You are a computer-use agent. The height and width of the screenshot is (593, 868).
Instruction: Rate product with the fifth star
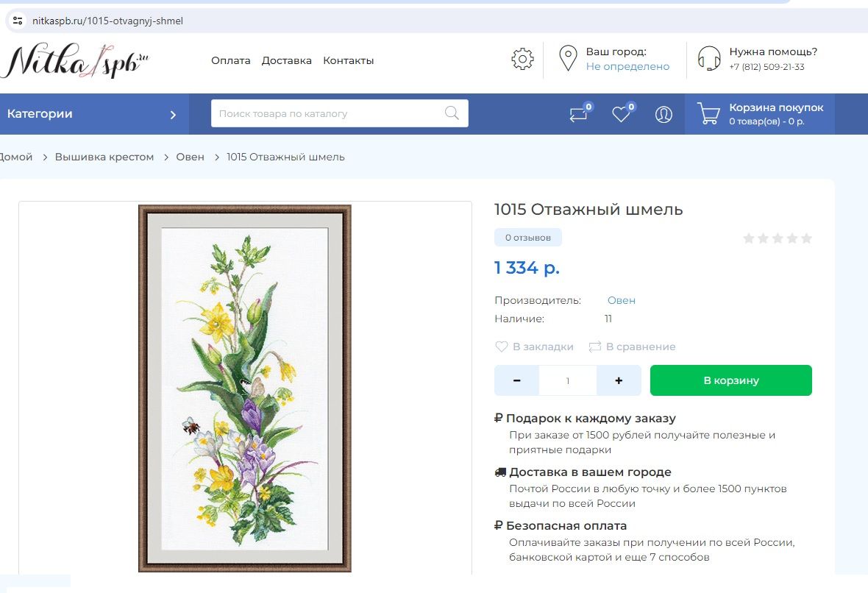806,238
